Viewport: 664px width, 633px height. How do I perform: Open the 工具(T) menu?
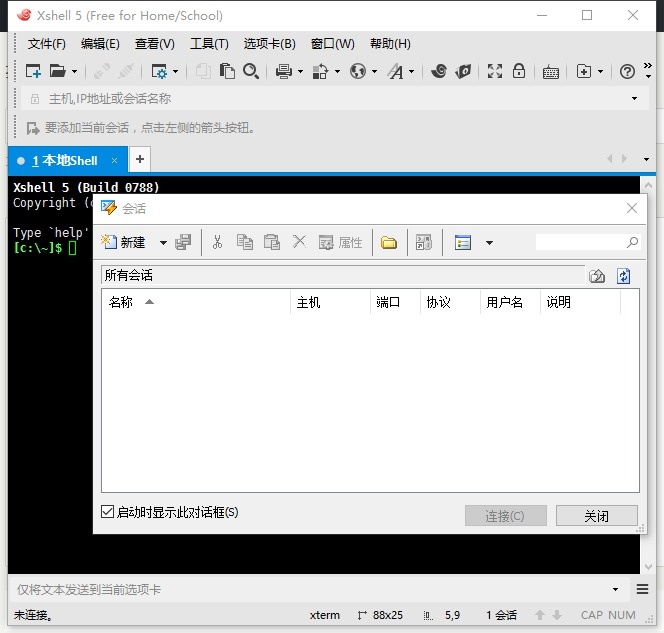[x=209, y=44]
